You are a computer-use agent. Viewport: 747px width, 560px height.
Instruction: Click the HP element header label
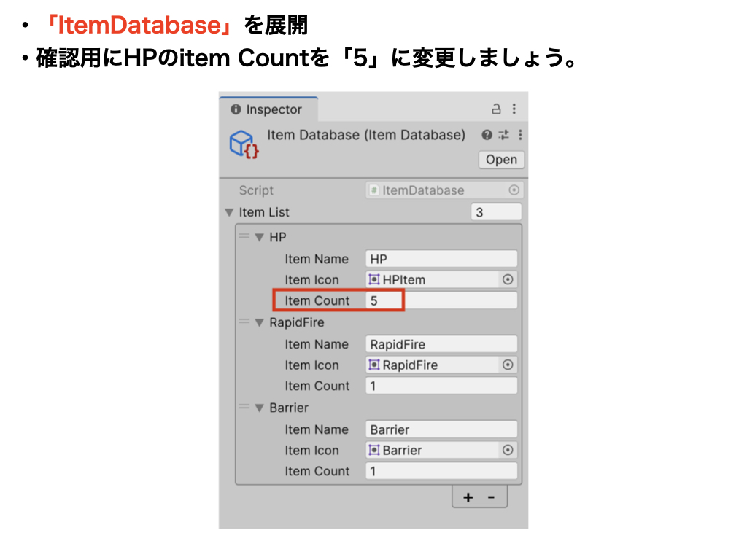[278, 237]
